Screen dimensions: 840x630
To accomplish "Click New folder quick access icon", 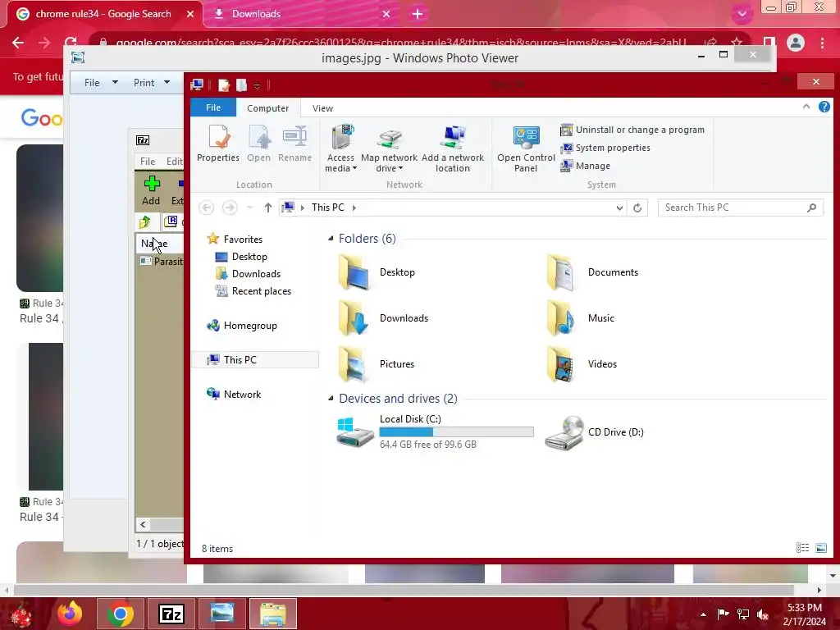I will click(242, 85).
